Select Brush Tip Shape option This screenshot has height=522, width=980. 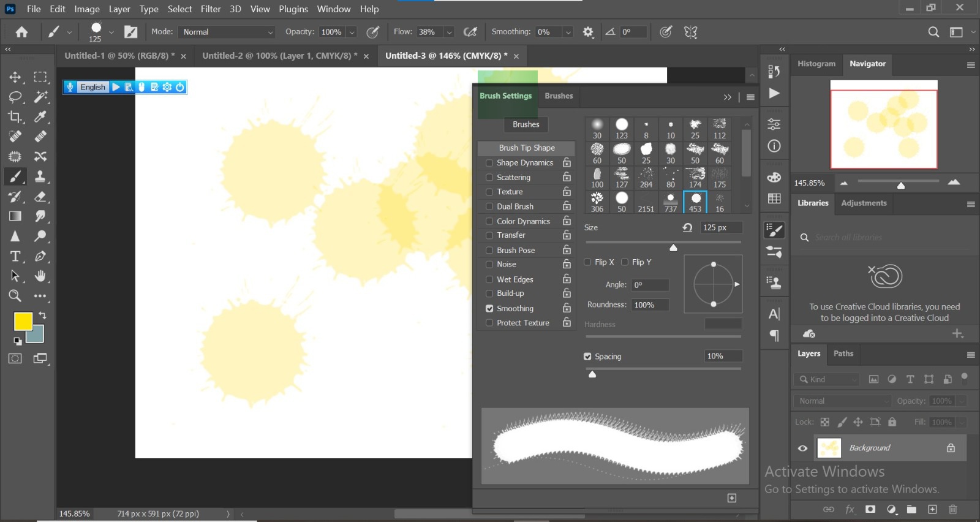tap(526, 148)
